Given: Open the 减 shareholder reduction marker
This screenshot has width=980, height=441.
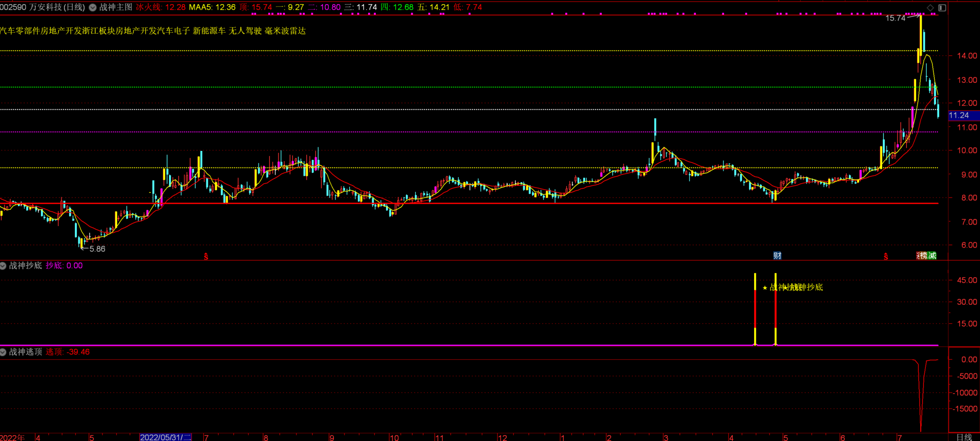Looking at the screenshot, I should 932,256.
